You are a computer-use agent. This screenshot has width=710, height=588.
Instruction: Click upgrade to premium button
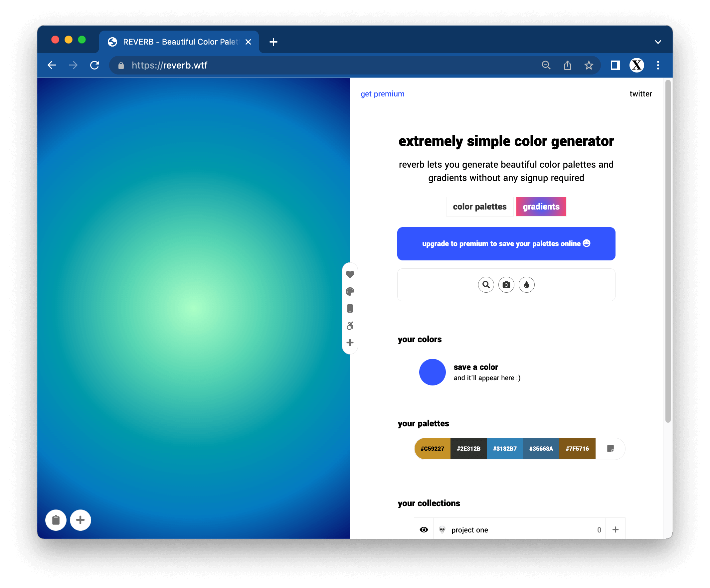(505, 243)
